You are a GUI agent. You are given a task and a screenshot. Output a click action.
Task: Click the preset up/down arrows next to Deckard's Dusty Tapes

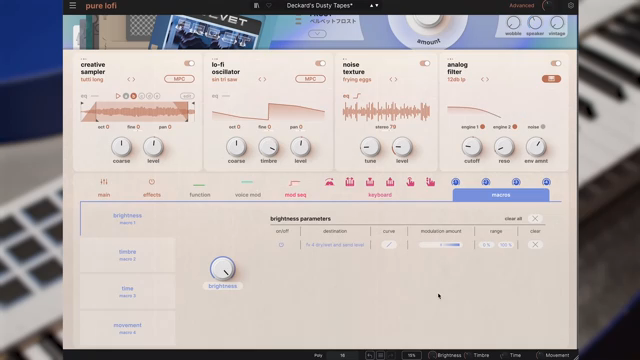[x=374, y=5]
